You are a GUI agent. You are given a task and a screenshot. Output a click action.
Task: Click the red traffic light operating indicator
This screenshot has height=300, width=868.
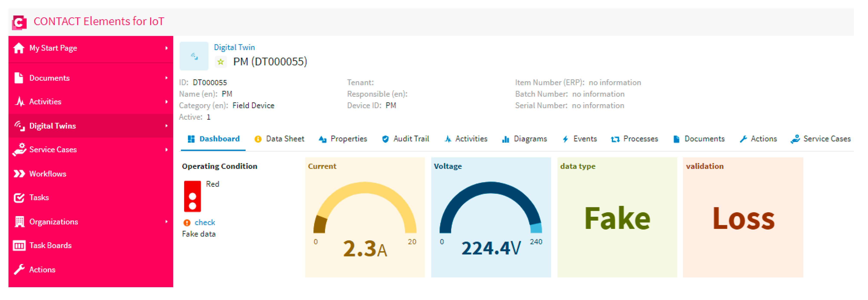pyautogui.click(x=192, y=197)
